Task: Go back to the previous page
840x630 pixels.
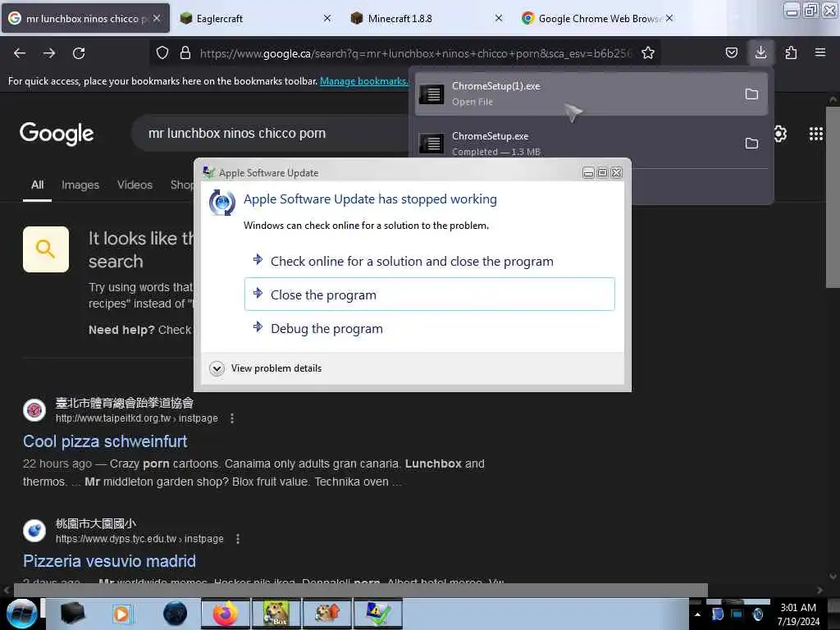Action: click(20, 53)
